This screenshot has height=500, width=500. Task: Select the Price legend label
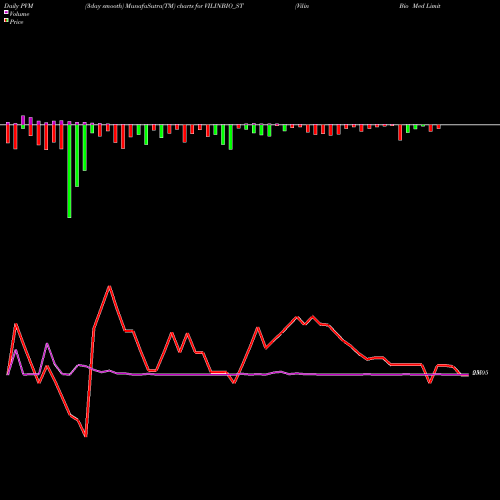[x=16, y=22]
